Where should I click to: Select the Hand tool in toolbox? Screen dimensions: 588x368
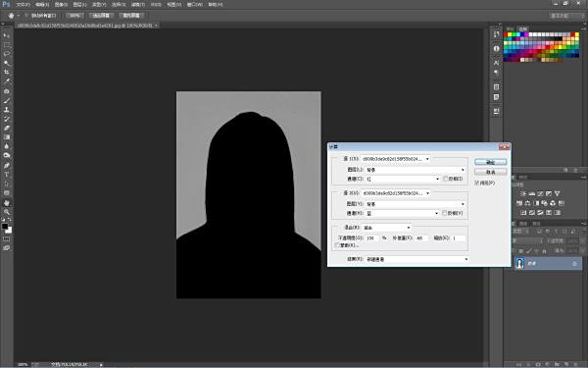[7, 203]
